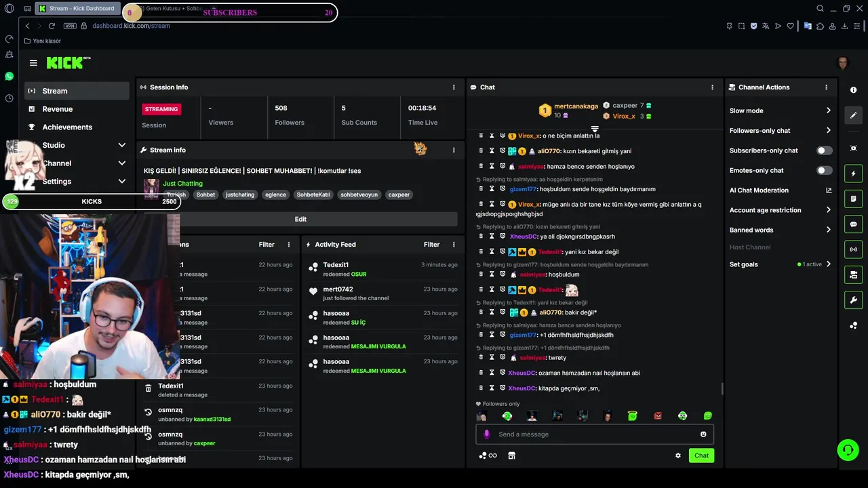
Task: Open the moderation actions Filter dropdown
Action: coord(267,245)
